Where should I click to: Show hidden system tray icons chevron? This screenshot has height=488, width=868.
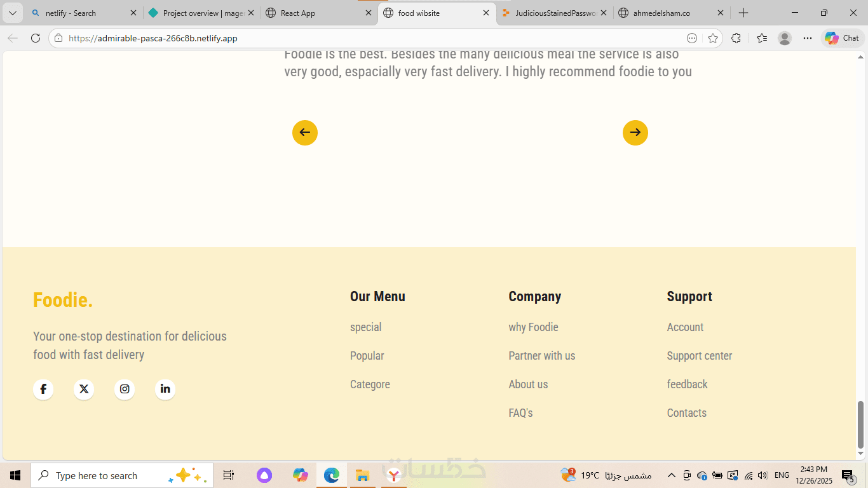point(671,475)
